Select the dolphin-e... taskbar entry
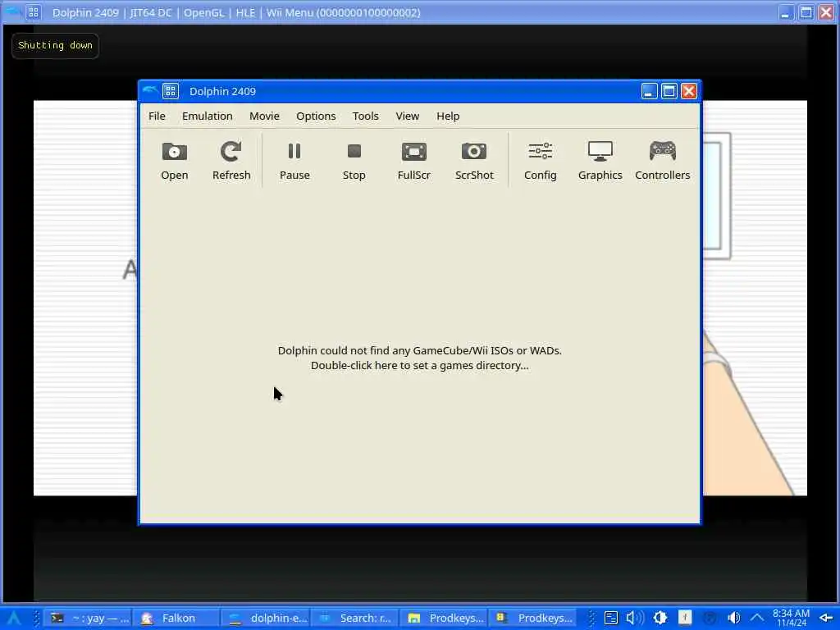This screenshot has height=630, width=840. (x=265, y=619)
